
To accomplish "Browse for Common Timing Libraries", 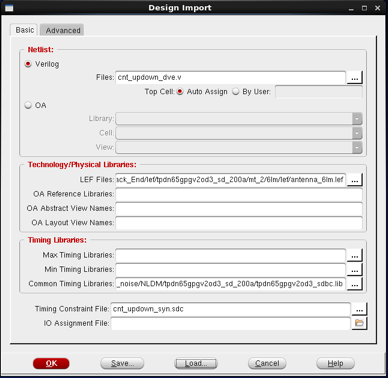I will click(355, 284).
